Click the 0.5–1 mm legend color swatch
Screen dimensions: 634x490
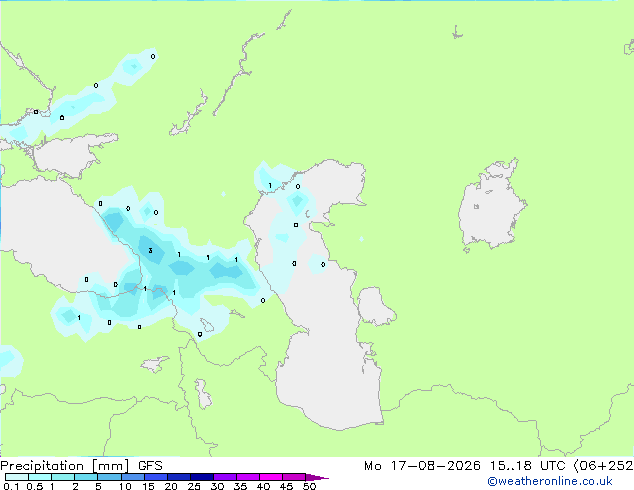pos(40,477)
